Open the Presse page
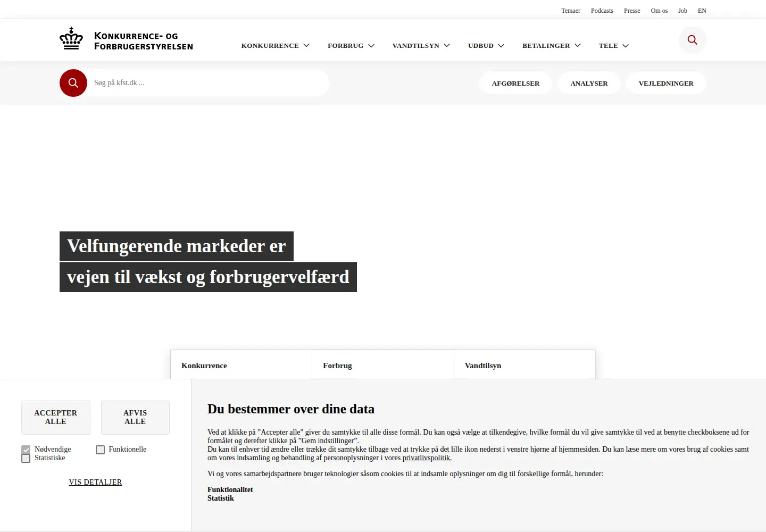This screenshot has width=766, height=532. (632, 11)
